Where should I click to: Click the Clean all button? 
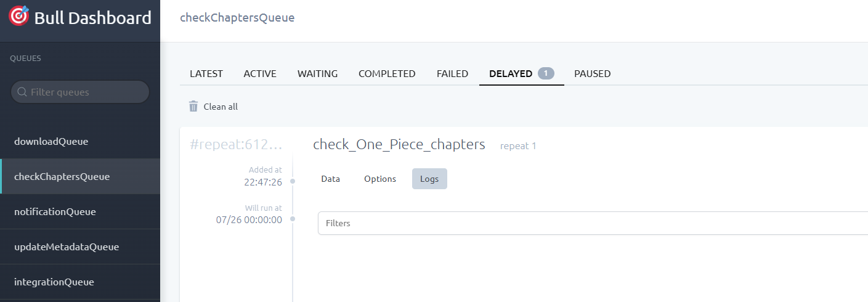213,107
